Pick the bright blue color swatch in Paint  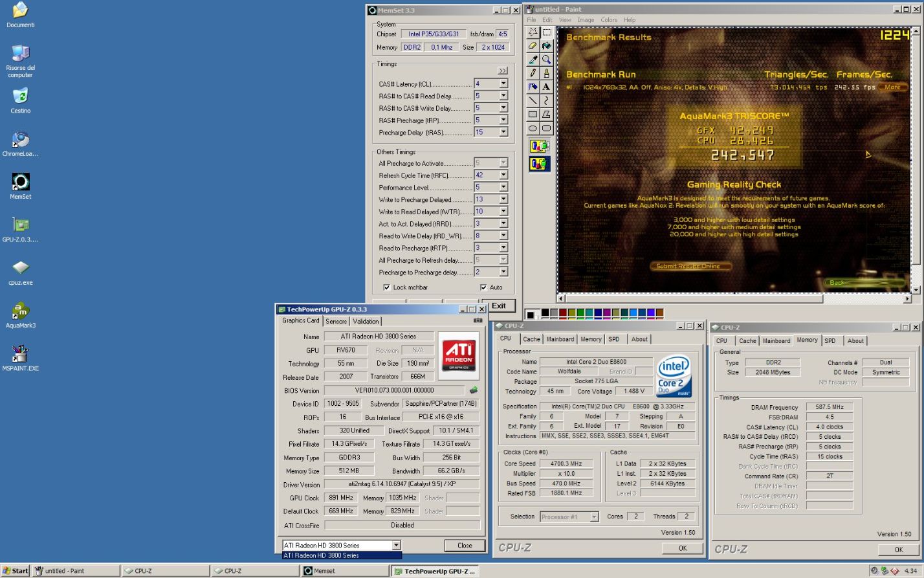(633, 313)
